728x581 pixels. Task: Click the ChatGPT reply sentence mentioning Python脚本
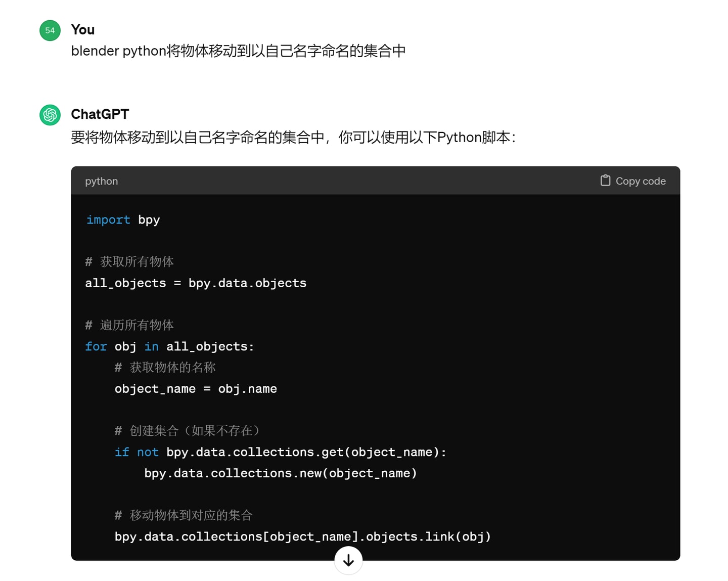coord(294,138)
